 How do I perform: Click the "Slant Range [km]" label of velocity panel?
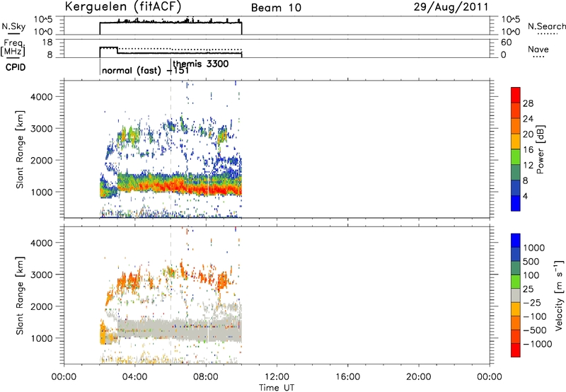pos(20,295)
